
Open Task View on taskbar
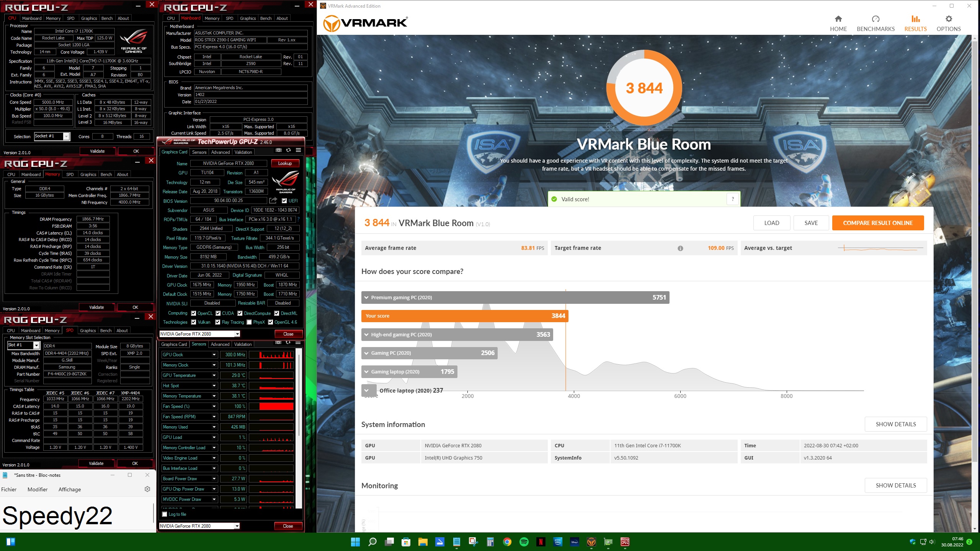[389, 542]
